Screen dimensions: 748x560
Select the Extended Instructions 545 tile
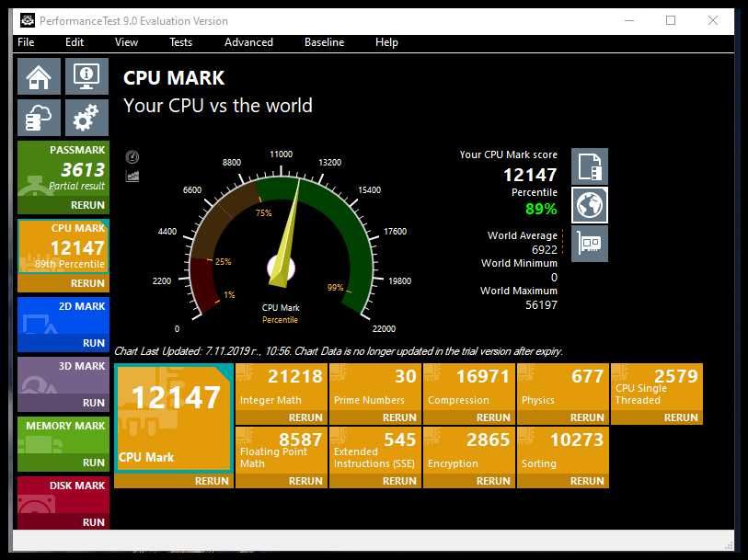point(375,451)
